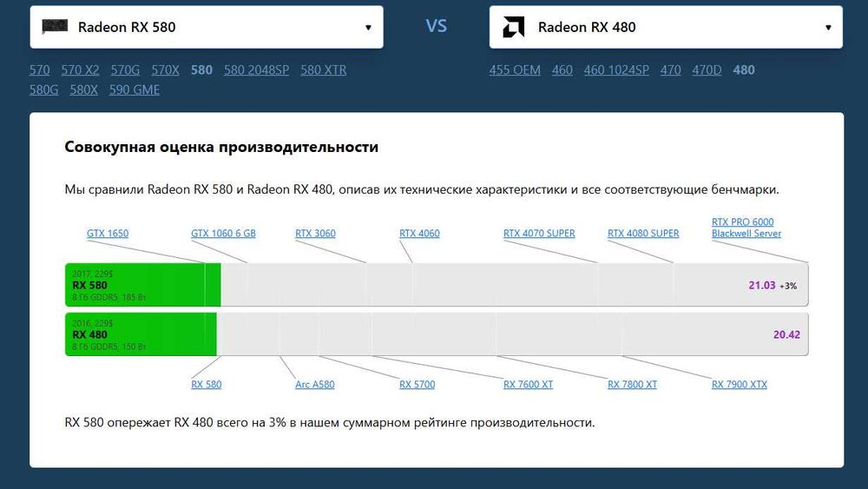Click the RTX PRO 6000 Blackwell Server label
The image size is (868, 489).
pos(746,228)
